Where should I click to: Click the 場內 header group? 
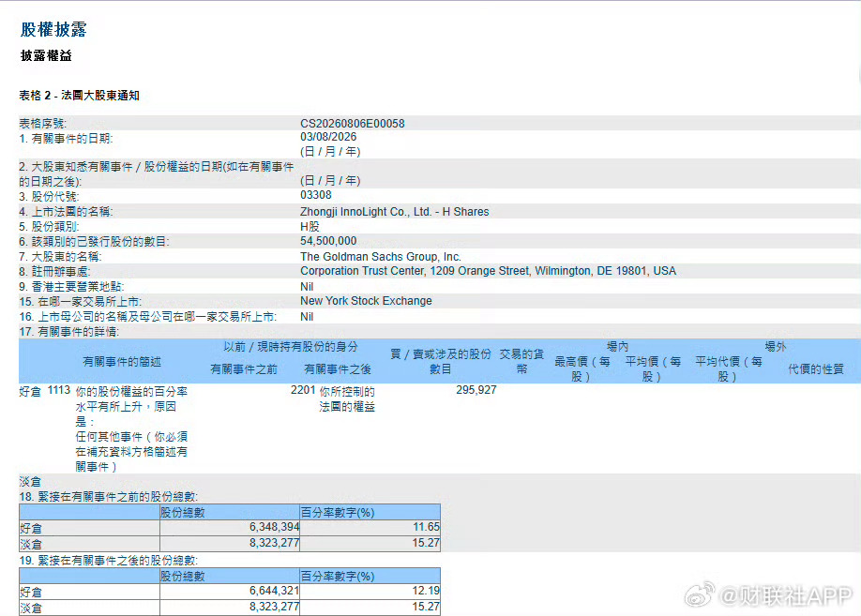click(617, 346)
